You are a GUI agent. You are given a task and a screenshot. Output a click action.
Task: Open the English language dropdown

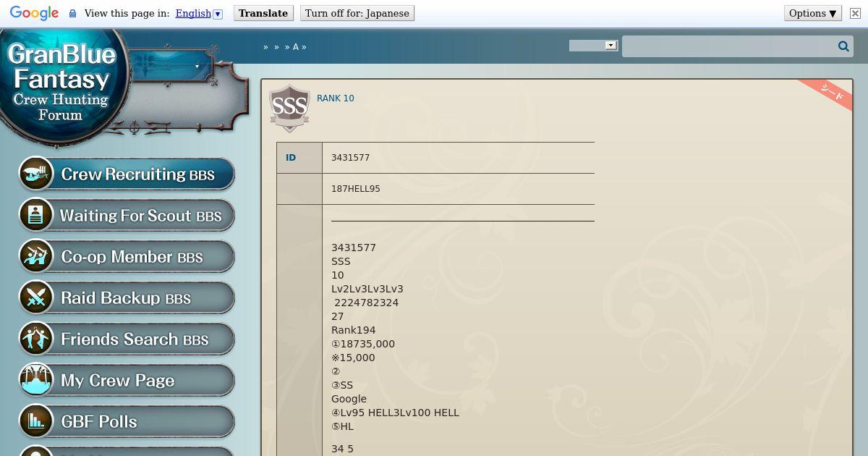[199, 13]
